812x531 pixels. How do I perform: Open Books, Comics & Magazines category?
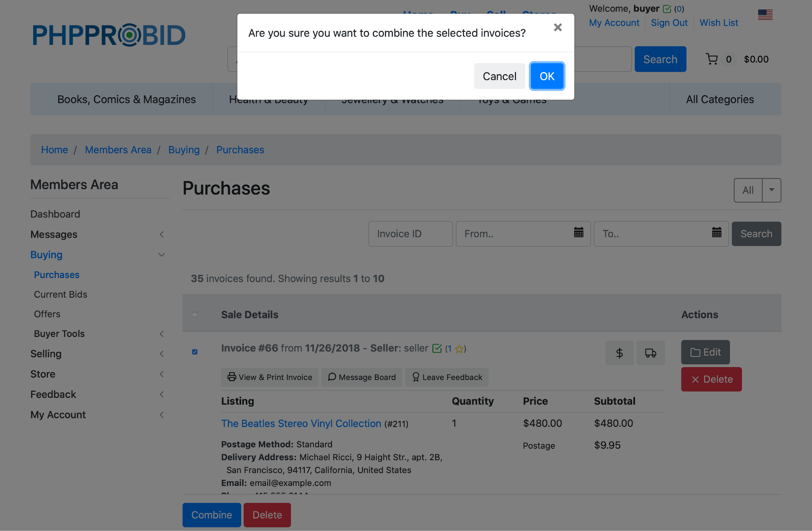[126, 99]
